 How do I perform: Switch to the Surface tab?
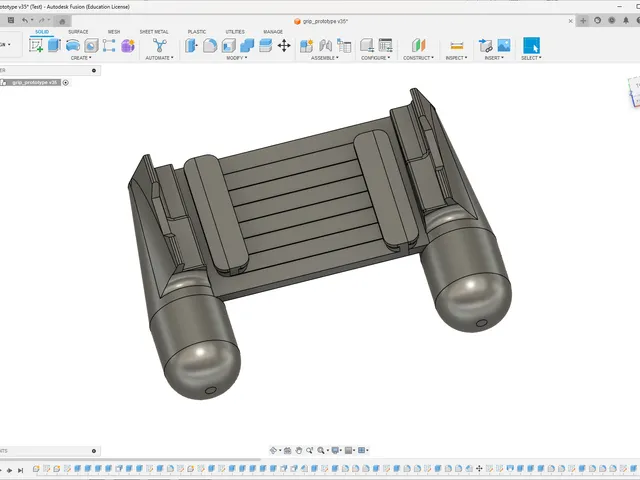pos(78,32)
